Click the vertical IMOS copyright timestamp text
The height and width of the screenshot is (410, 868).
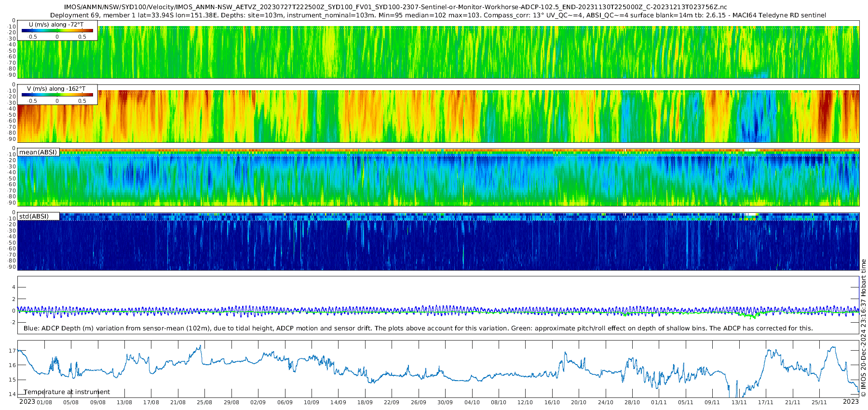[863, 328]
